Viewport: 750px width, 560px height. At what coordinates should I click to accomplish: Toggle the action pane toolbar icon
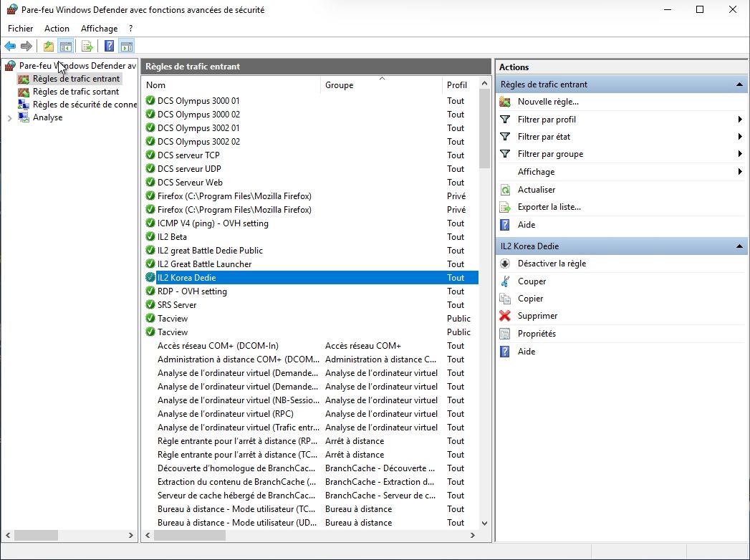(126, 46)
